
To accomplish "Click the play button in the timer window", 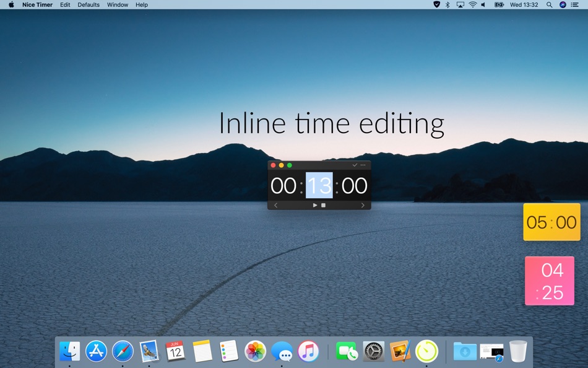I will 315,206.
